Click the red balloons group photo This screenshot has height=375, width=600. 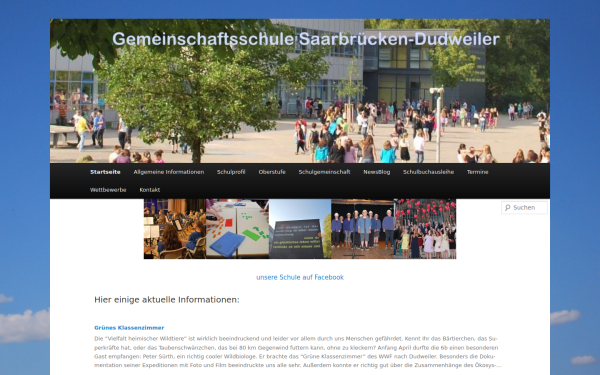tap(425, 229)
